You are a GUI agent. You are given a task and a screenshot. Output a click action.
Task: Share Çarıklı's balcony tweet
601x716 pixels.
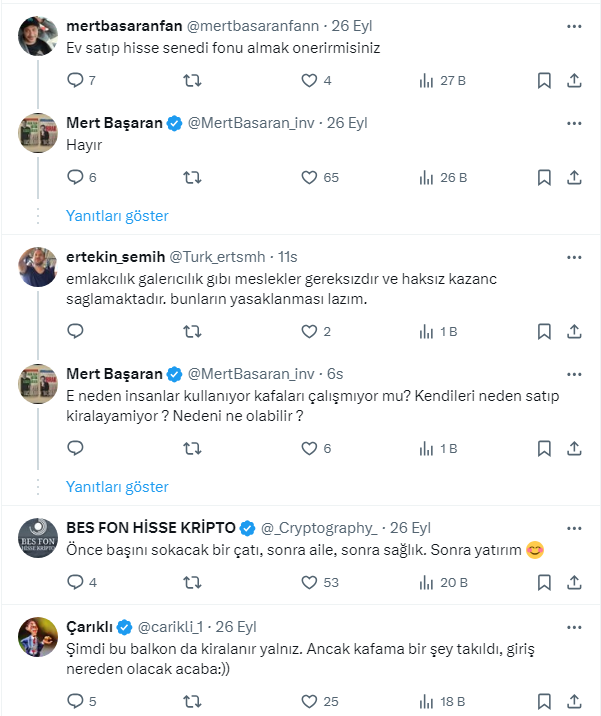point(575,701)
